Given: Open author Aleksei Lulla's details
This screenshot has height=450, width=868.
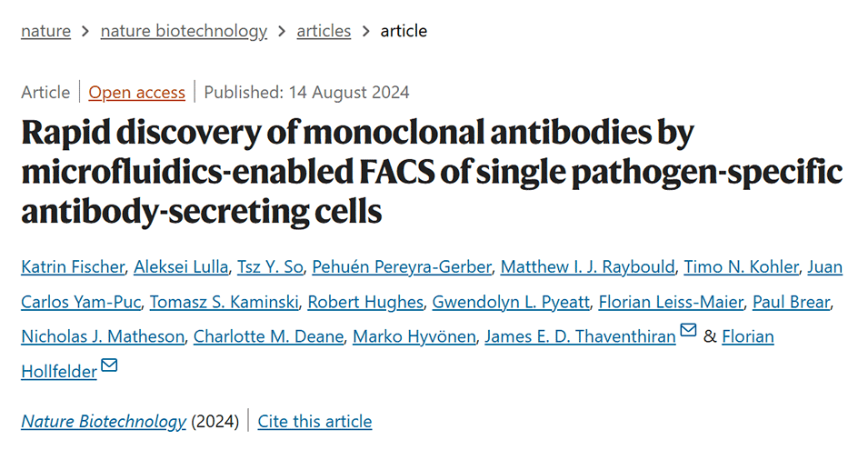Looking at the screenshot, I should [x=180, y=267].
